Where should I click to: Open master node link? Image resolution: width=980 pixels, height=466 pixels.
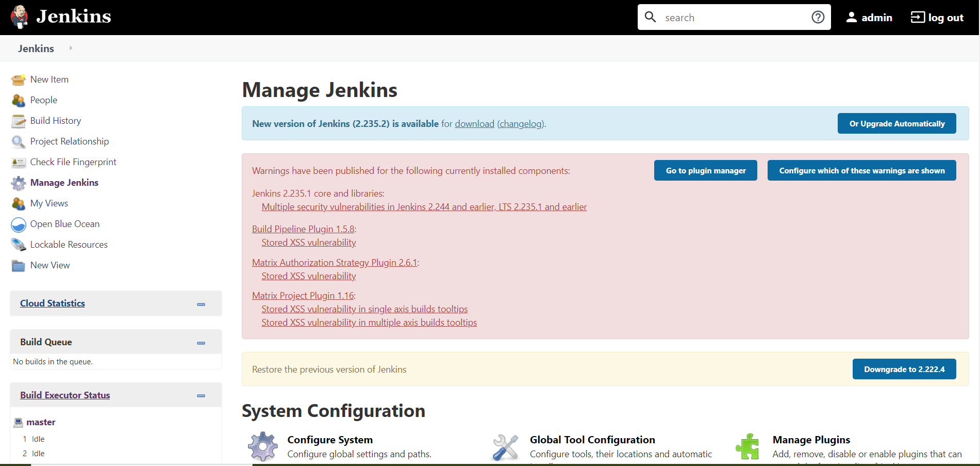[x=41, y=422]
